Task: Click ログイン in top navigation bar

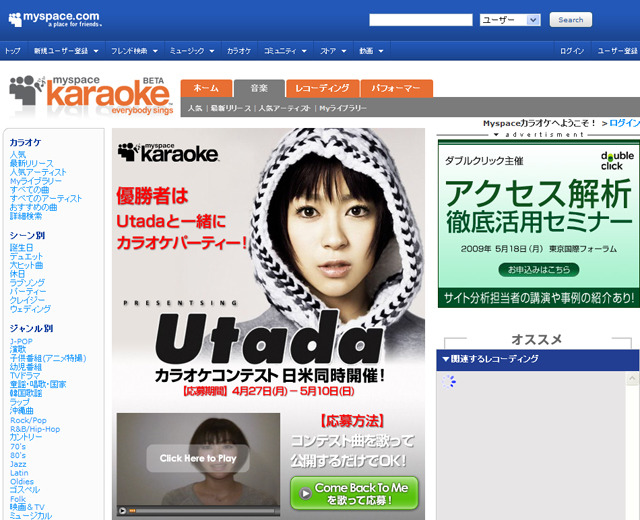Action: (571, 51)
